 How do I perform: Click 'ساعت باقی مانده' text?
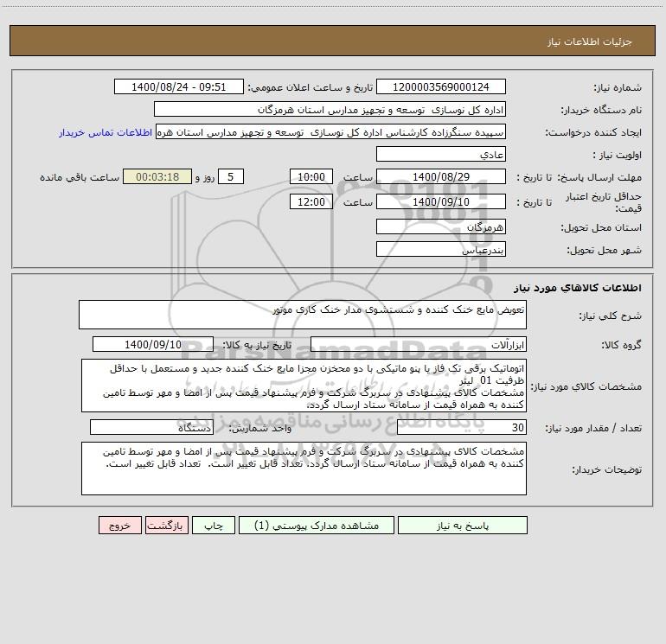80,177
